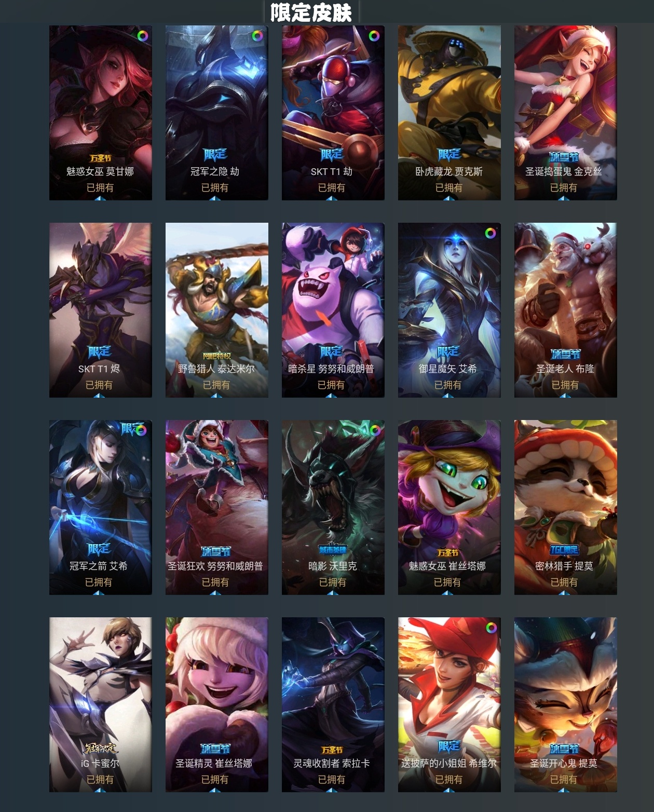The image size is (654, 812).
Task: Click chroma wheel icon on 暗影 沃里克
Action: click(375, 430)
